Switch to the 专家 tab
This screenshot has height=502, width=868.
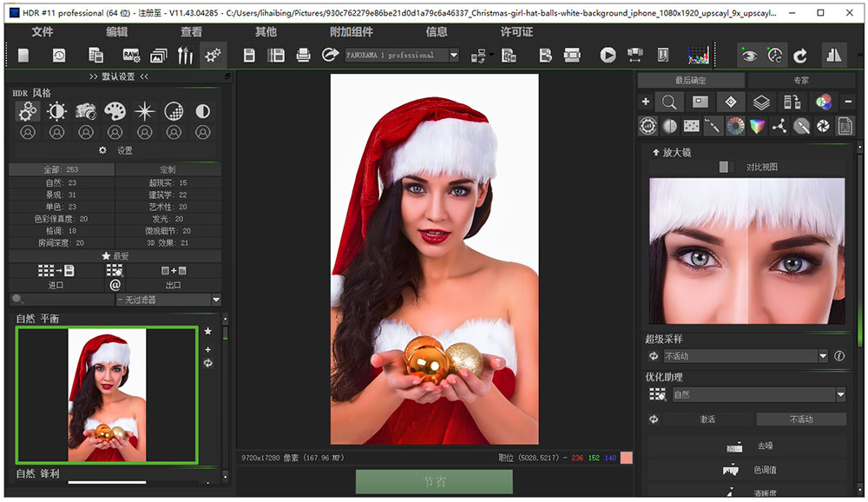pyautogui.click(x=801, y=81)
